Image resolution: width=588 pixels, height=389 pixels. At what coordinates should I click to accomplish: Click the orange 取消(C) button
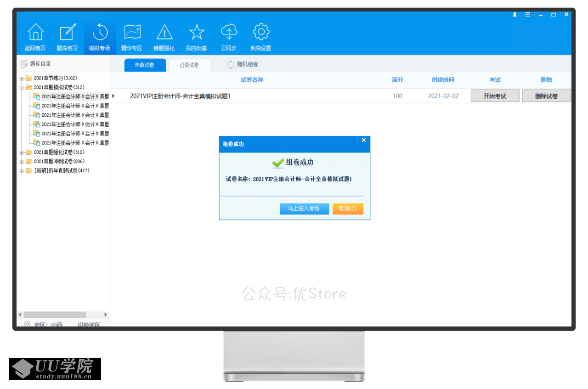tap(348, 209)
